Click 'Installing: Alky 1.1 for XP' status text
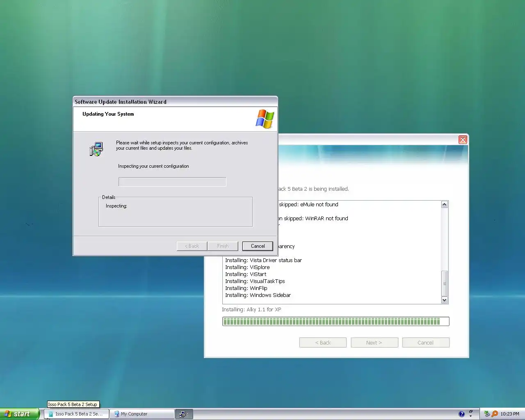The width and height of the screenshot is (525, 420). 251,310
